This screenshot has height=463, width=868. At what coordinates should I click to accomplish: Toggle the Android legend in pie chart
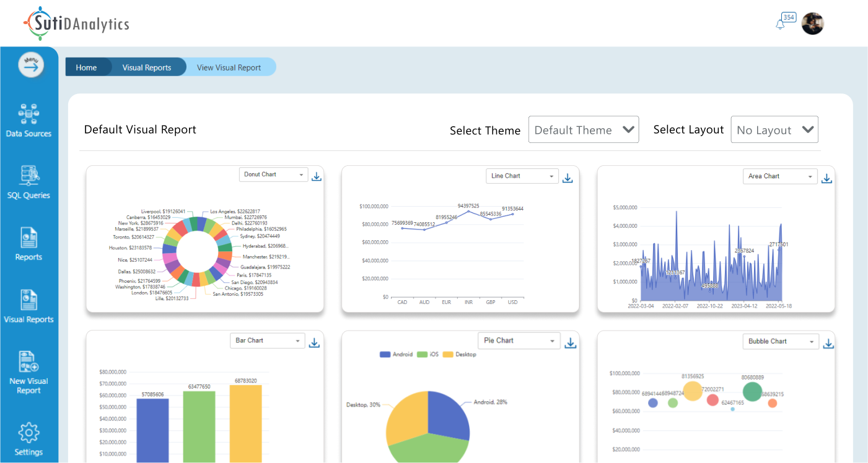(395, 355)
